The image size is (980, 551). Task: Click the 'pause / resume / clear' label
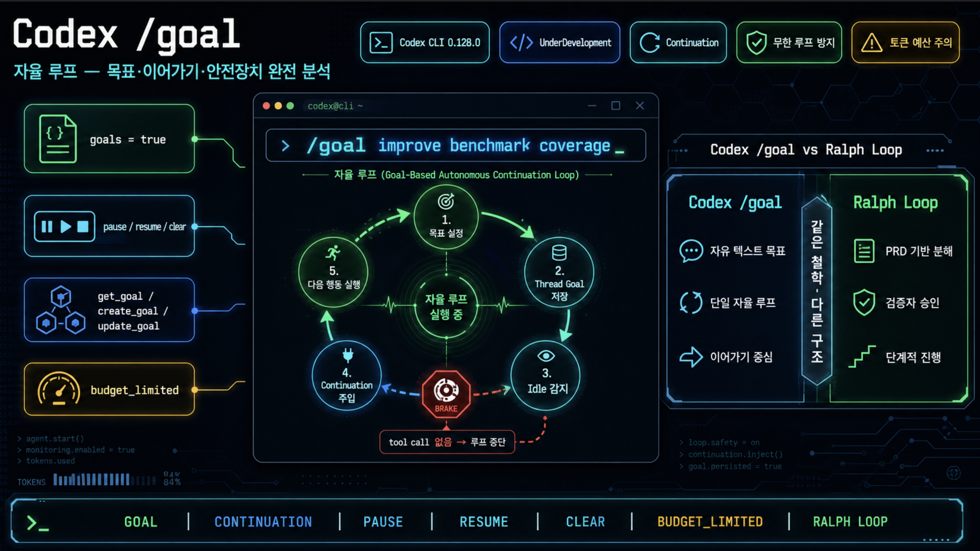145,227
